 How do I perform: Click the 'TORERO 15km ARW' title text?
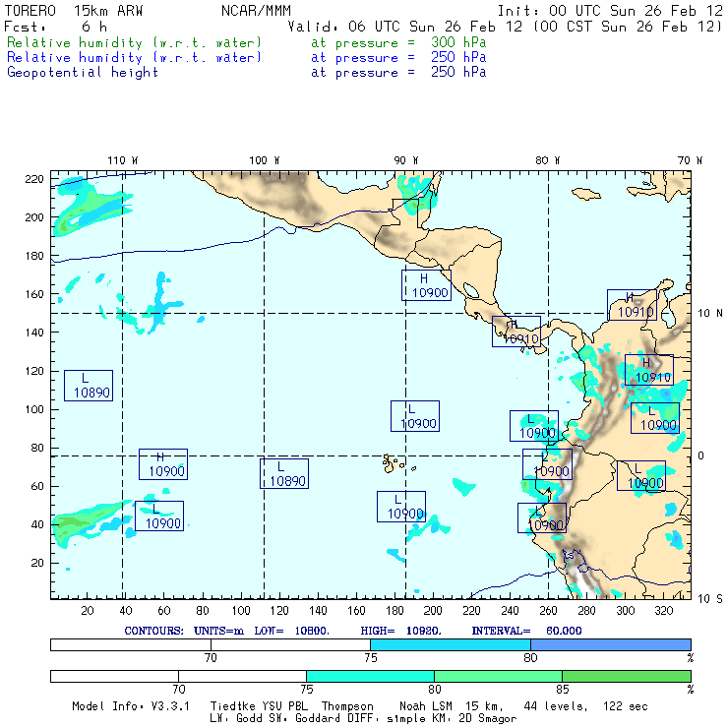74,11
